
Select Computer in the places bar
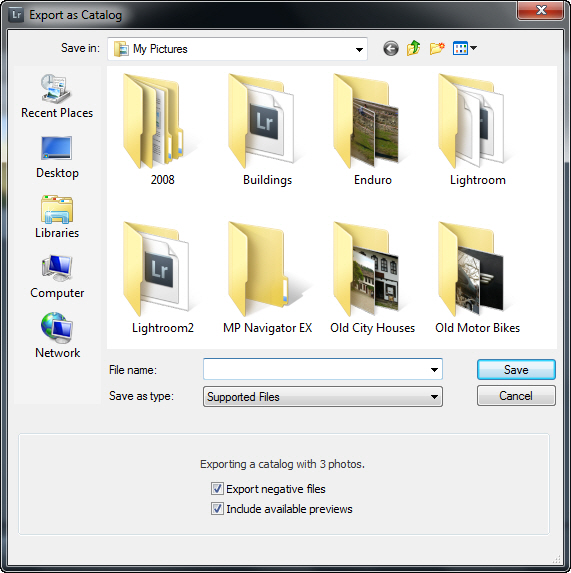click(x=57, y=277)
